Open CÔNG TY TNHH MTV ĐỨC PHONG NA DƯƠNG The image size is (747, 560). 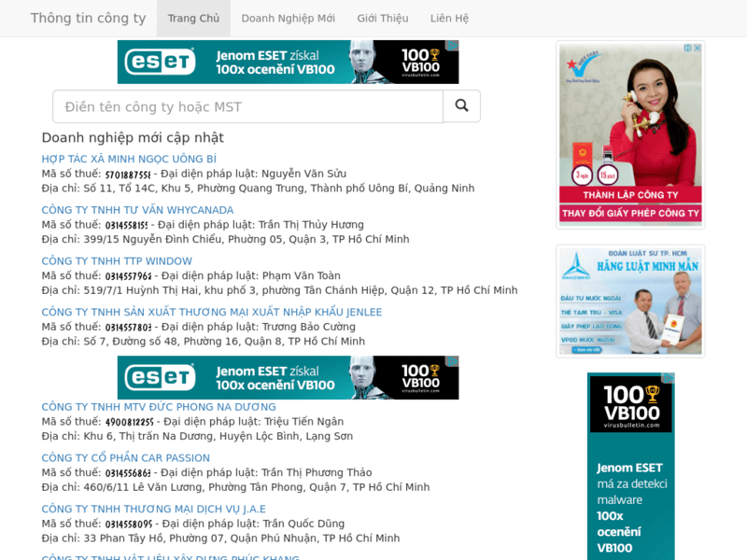[159, 407]
